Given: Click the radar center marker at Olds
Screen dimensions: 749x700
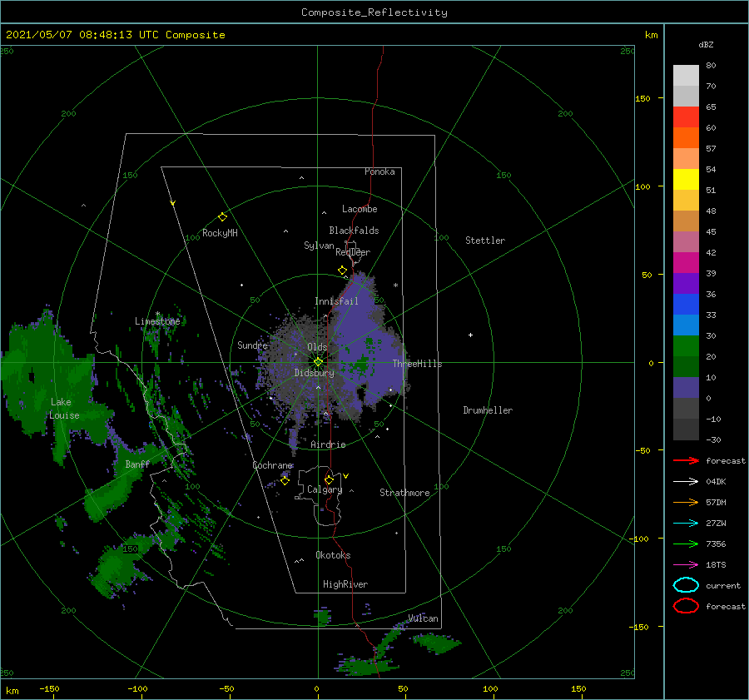Looking at the screenshot, I should pos(318,362).
